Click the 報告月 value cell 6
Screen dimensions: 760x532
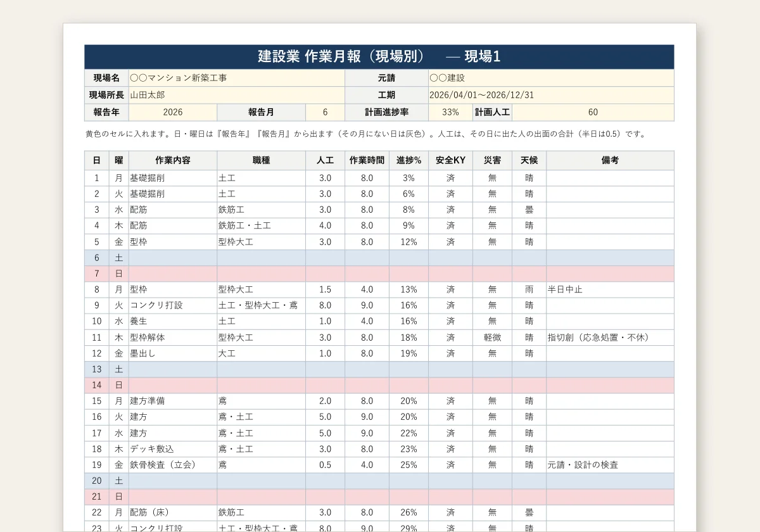pyautogui.click(x=325, y=112)
